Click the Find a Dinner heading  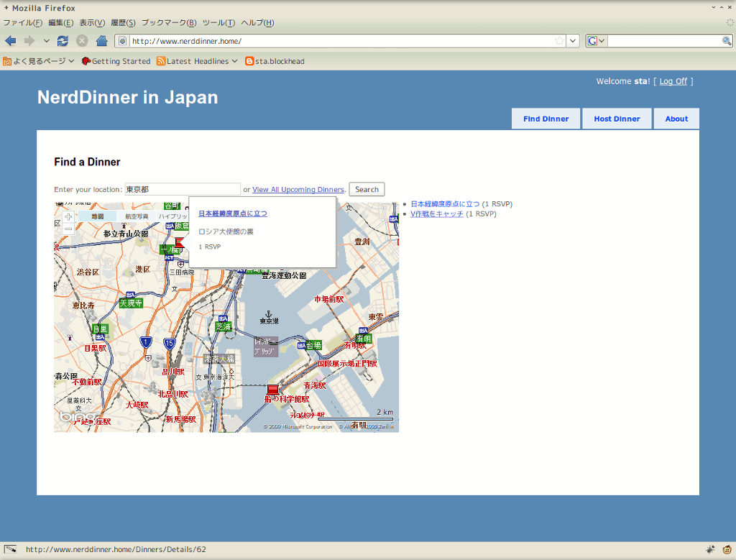pyautogui.click(x=87, y=162)
